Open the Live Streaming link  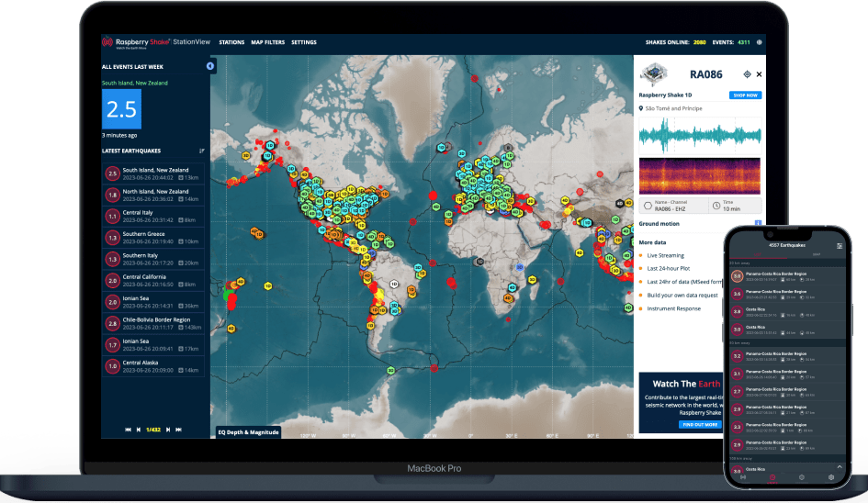click(x=665, y=256)
